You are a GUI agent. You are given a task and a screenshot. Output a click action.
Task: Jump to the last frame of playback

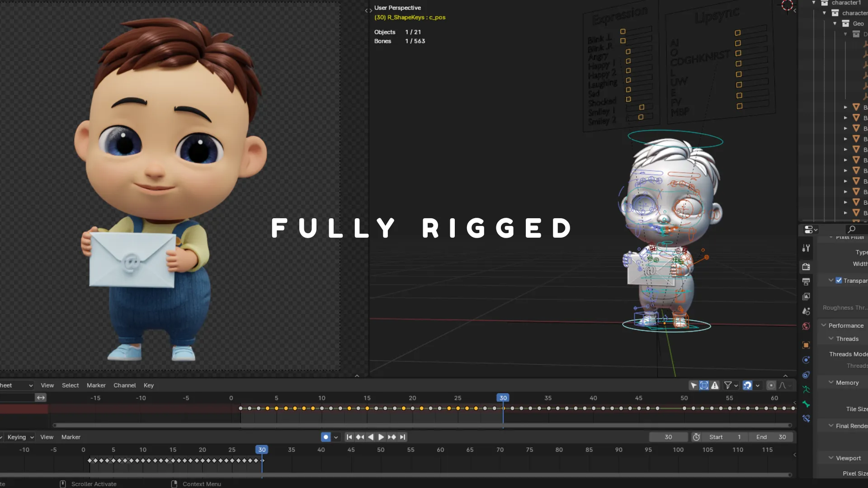click(x=402, y=437)
